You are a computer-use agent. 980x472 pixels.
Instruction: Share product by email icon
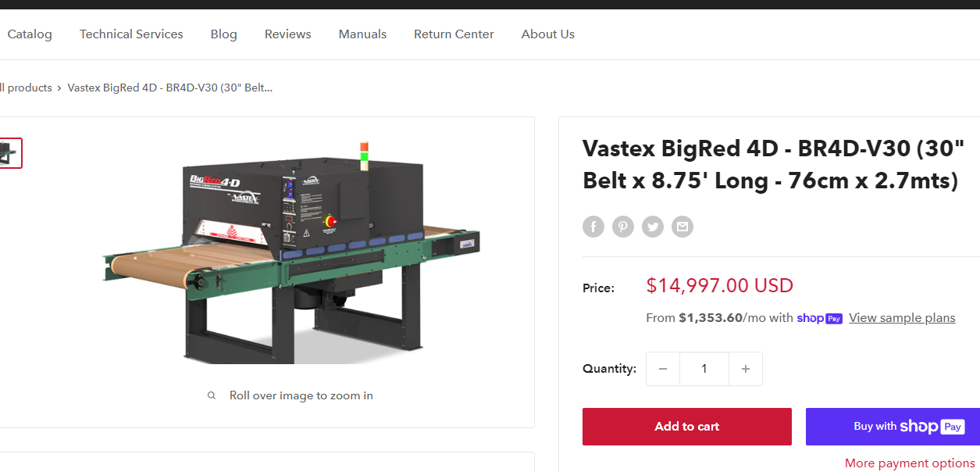point(682,227)
